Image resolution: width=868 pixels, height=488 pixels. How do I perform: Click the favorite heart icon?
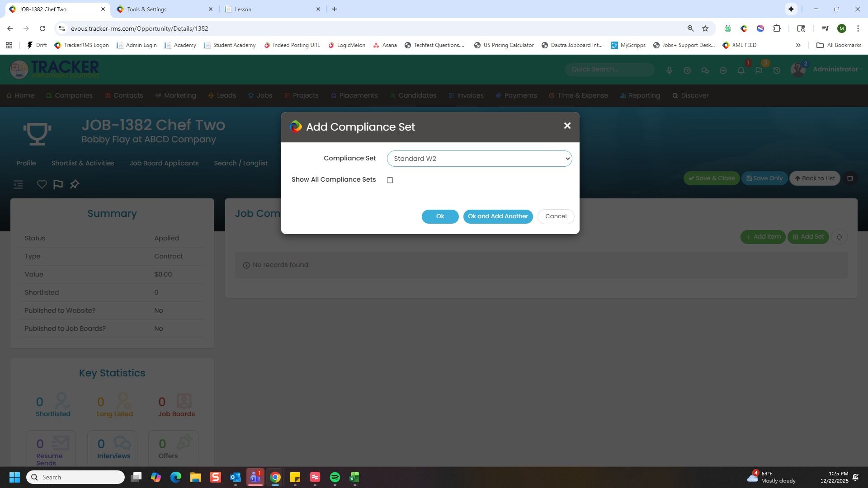(x=42, y=184)
